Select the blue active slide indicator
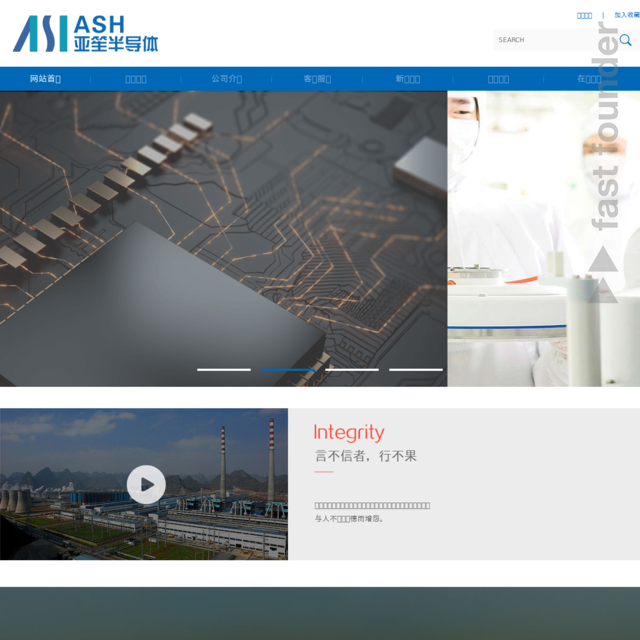640x640 pixels. (x=287, y=369)
